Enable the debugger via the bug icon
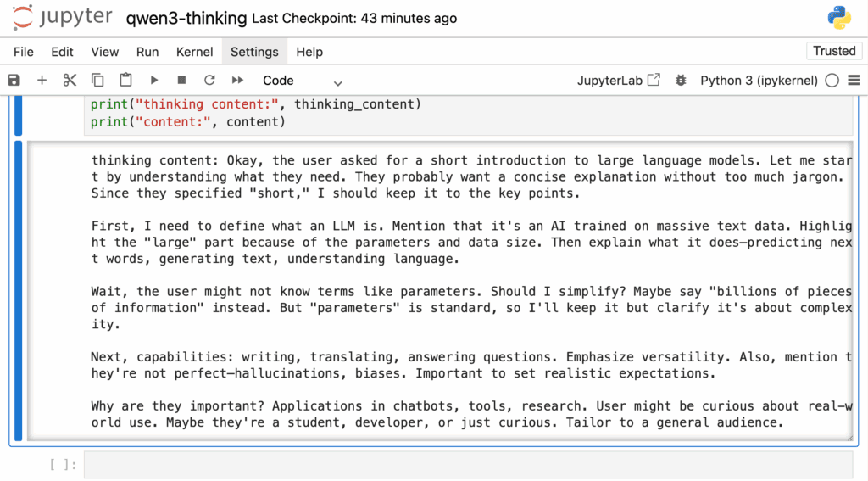This screenshot has height=481, width=868. (x=681, y=81)
